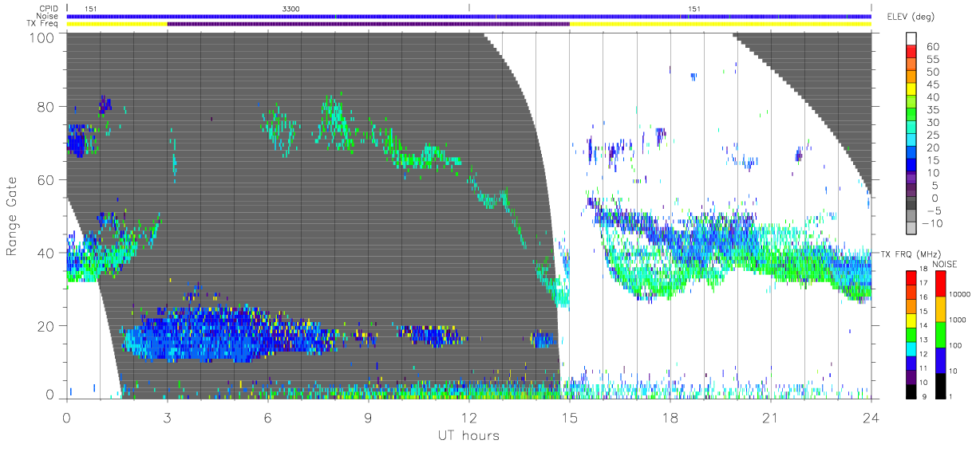This screenshot has width=980, height=452.
Task: Click the '20' tick on the Range Gate axis
Action: pos(45,326)
